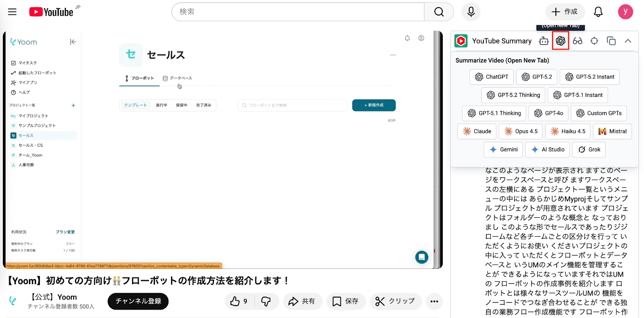644x318 pixels.
Task: Add a project with the plus icon
Action: 73,106
